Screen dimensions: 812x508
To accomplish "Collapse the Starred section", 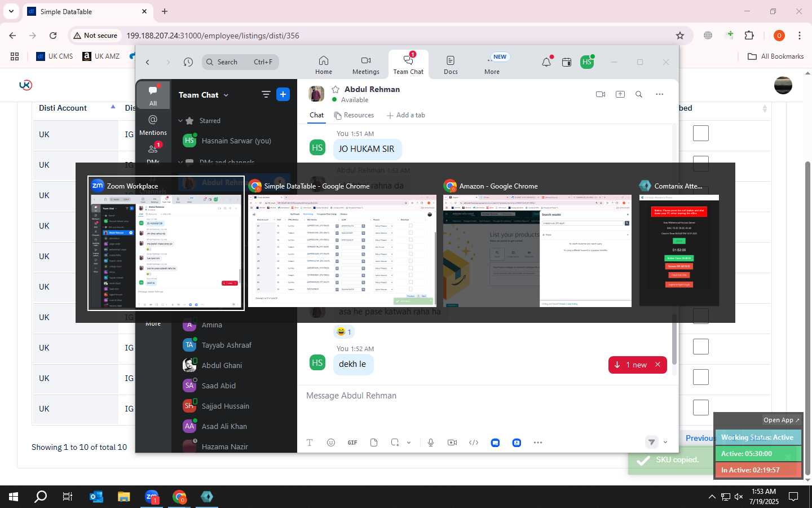I will (180, 121).
